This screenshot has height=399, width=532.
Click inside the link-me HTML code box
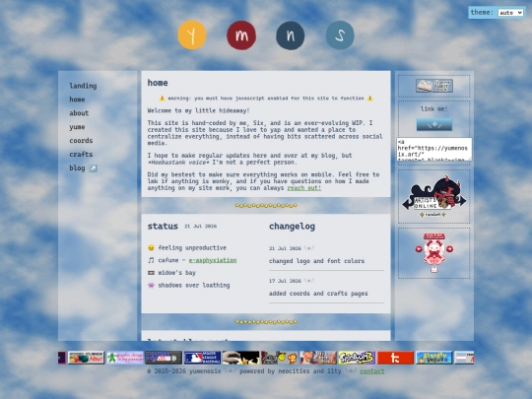434,150
